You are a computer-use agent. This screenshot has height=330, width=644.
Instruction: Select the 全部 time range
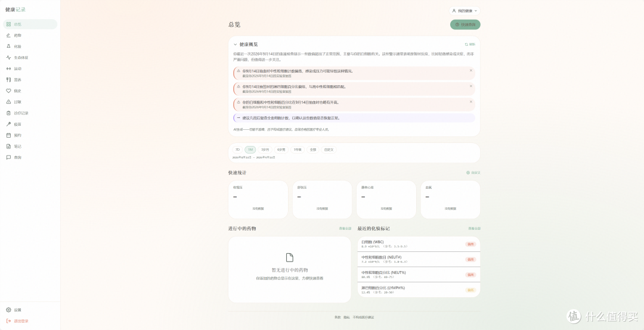[x=313, y=150]
